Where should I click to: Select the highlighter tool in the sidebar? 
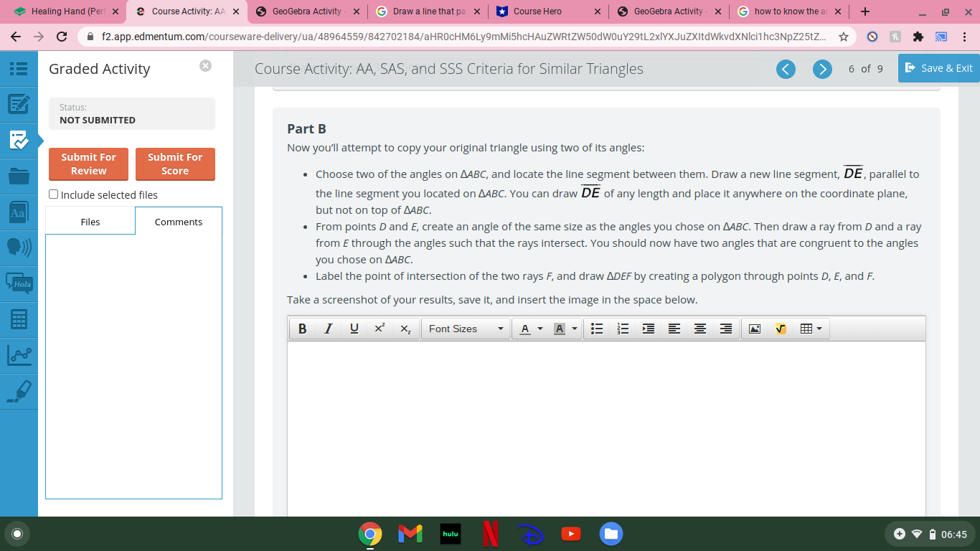click(x=19, y=391)
